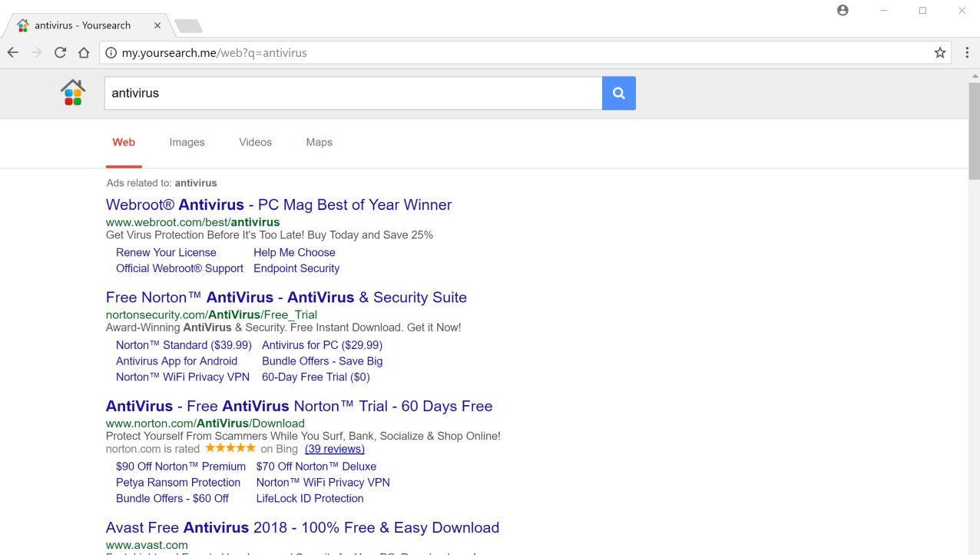Open the Chrome profile account icon

[843, 11]
